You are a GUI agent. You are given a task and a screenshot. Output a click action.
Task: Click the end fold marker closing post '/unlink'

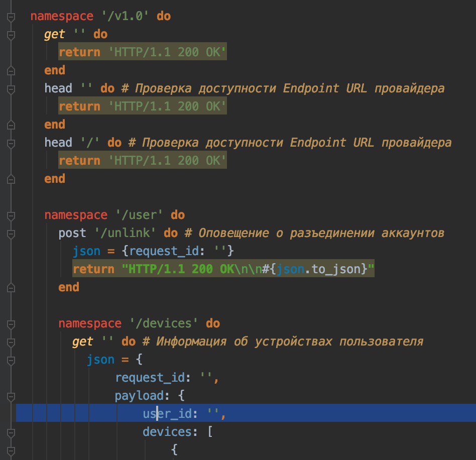point(11,287)
